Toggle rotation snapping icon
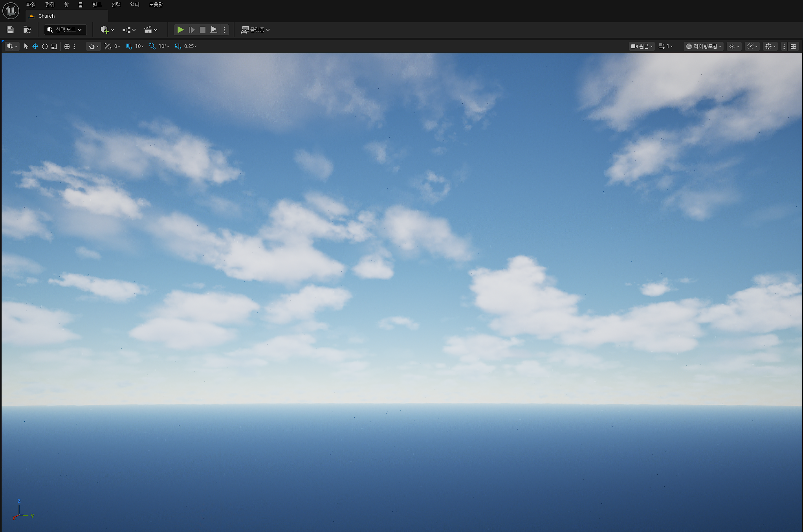The width and height of the screenshot is (803, 532). tap(152, 46)
